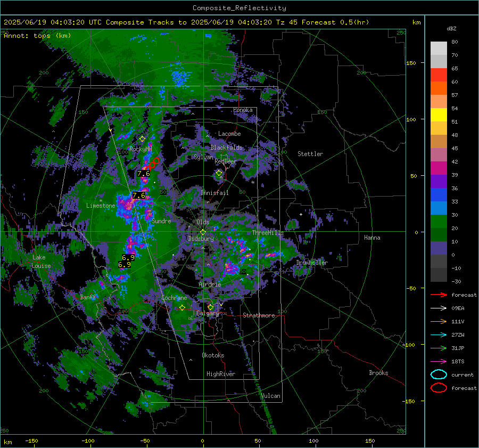This screenshot has height=448, width=479.
Task: Click the 'Calgary' city label
Action: point(208,313)
